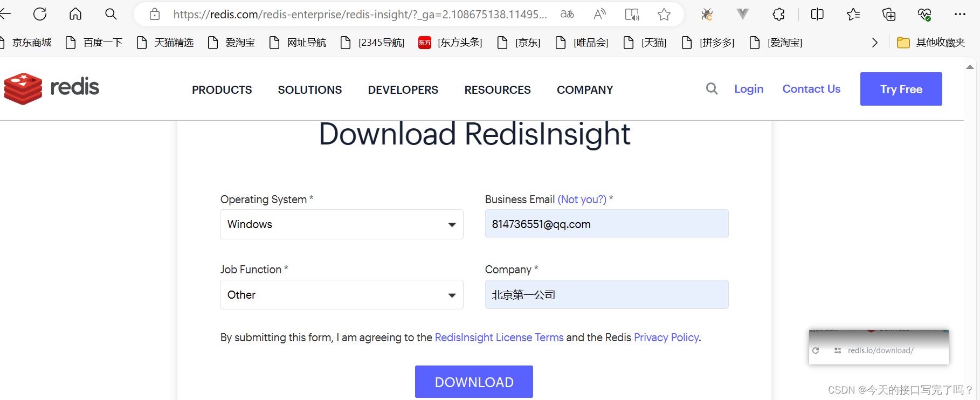Open 网址导航 bookmark
Viewport: 980px width, 400px height.
pyautogui.click(x=298, y=43)
